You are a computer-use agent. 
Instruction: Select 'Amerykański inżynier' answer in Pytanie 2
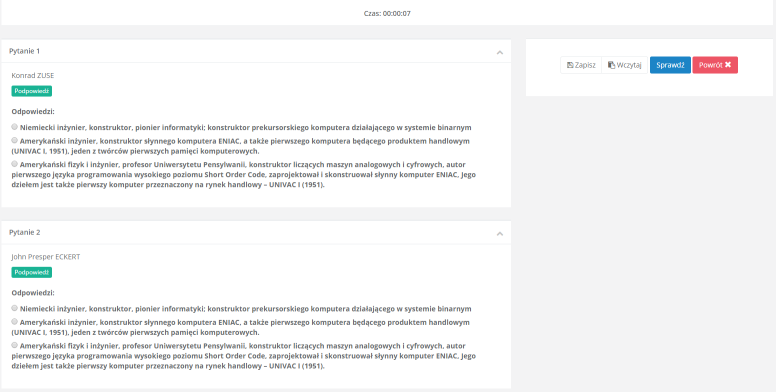click(x=15, y=321)
